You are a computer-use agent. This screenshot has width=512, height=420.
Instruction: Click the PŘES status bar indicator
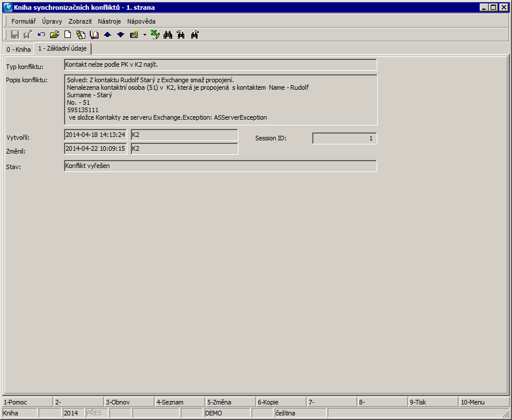click(96, 413)
